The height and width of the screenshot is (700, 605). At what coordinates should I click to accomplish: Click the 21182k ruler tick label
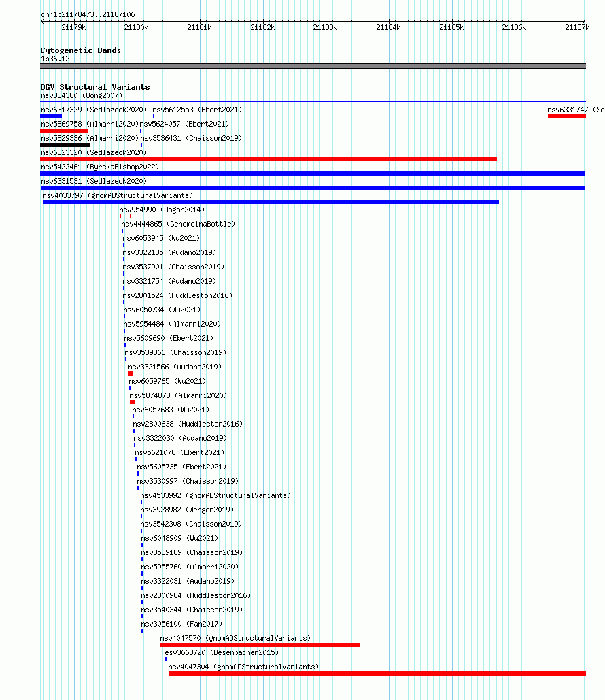point(262,27)
